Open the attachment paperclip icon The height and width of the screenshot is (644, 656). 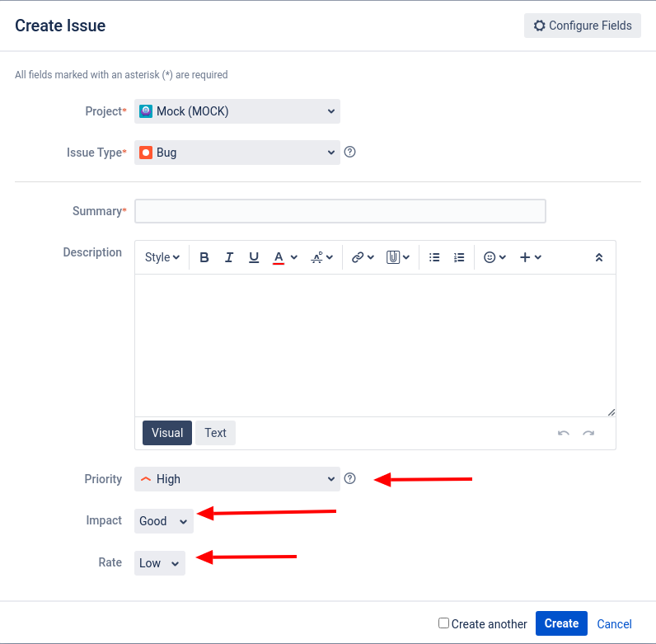pos(397,257)
